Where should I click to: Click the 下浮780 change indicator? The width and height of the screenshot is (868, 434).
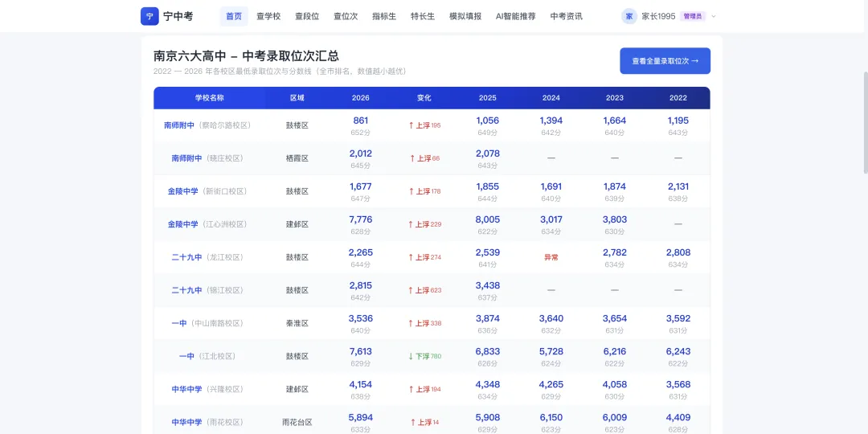[x=424, y=357]
